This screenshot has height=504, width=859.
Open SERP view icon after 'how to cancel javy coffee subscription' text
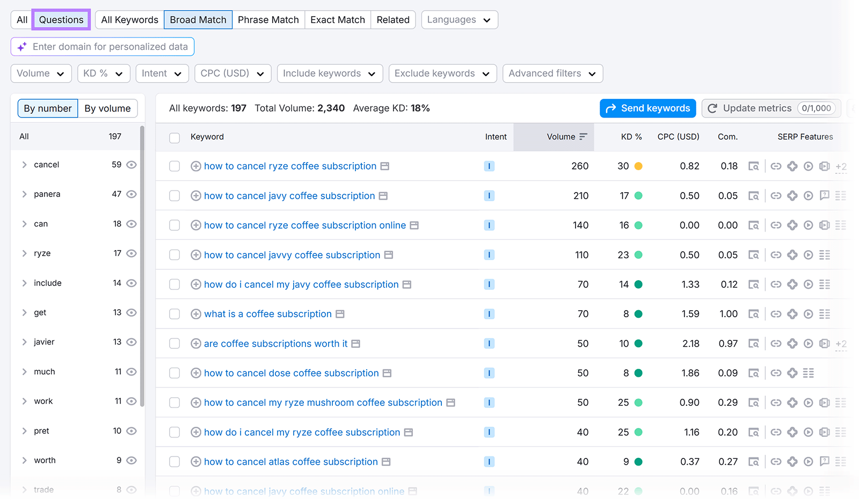pos(383,196)
